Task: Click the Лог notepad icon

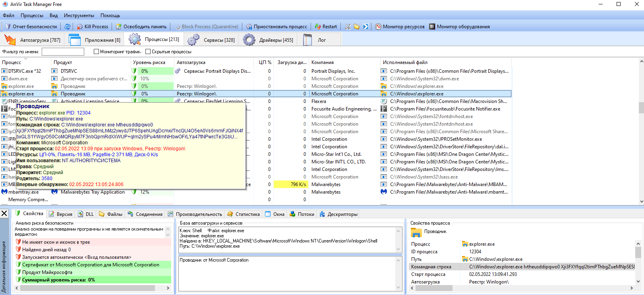Action: 307,40
